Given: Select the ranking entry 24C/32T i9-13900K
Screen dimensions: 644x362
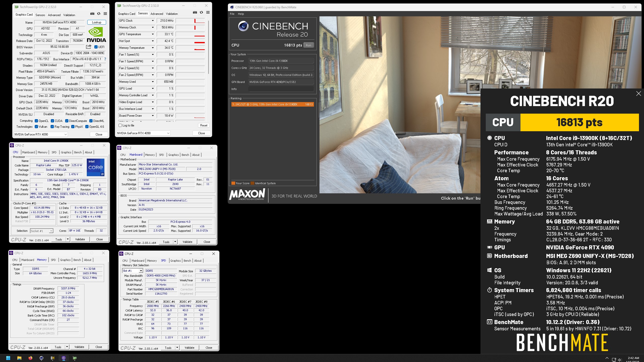Looking at the screenshot, I should tap(272, 104).
